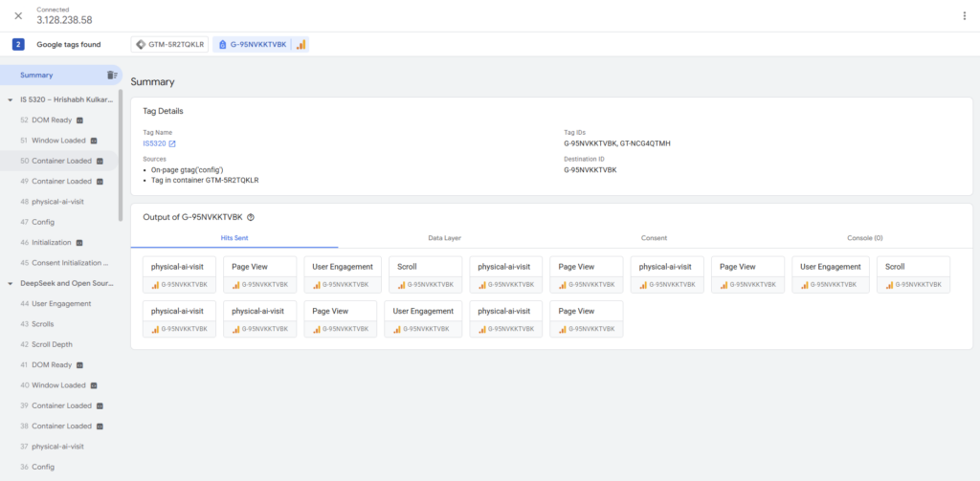Select the G-95NVKKTVBK Google tag chip
This screenshot has height=481, width=980.
coord(259,44)
